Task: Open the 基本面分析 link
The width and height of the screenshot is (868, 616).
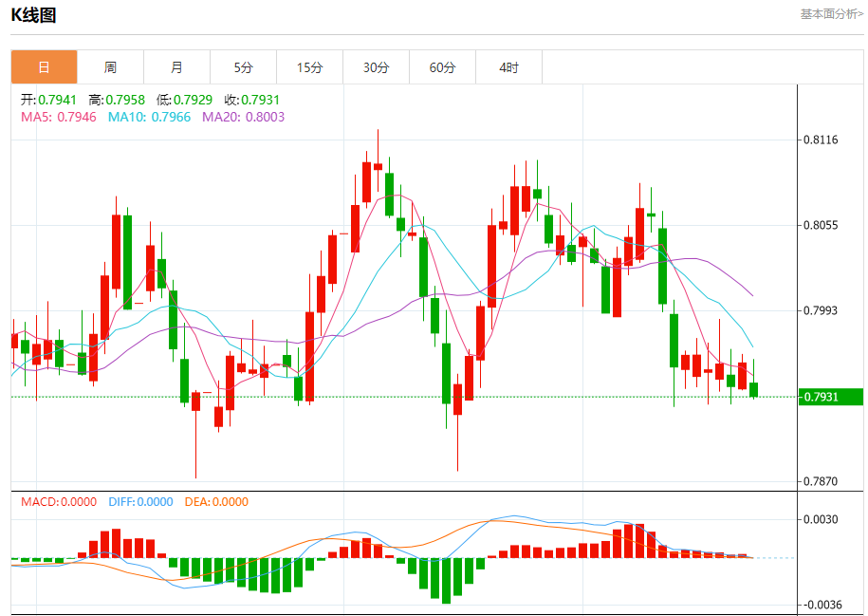Action: tap(831, 14)
